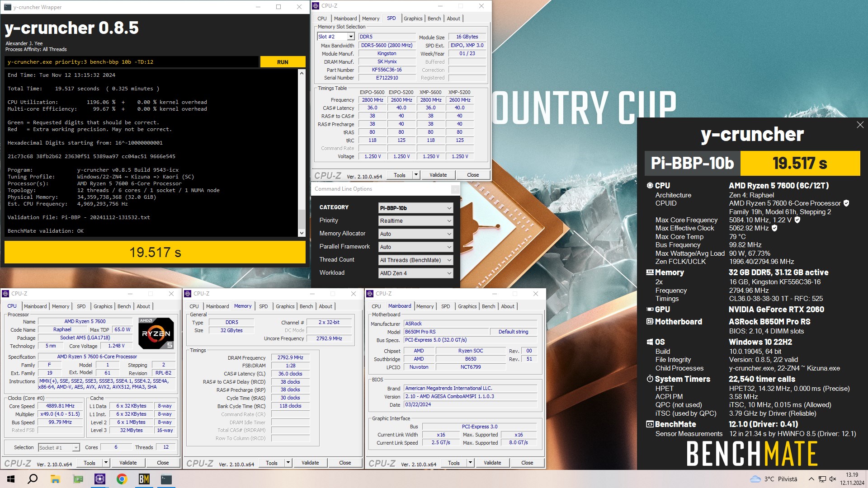Click Close button in SPD CPU-Z window
Viewport: 868px width, 488px height.
coord(473,175)
